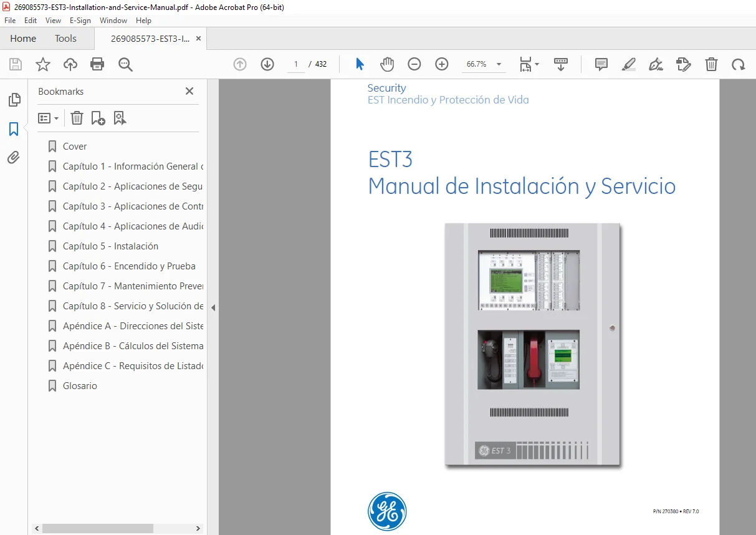This screenshot has width=756, height=535.
Task: Open Capítulo 7 - Mantenimiento Preventivo bookmark
Action: click(133, 286)
